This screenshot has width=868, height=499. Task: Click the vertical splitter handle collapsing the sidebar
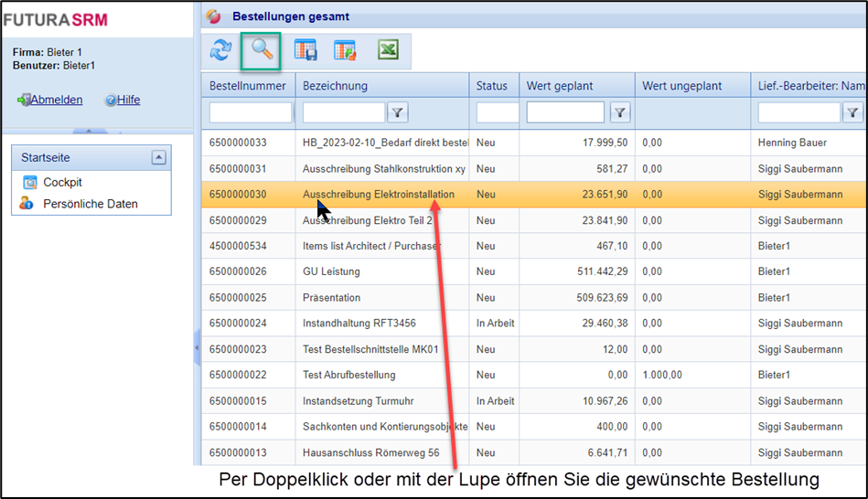197,347
